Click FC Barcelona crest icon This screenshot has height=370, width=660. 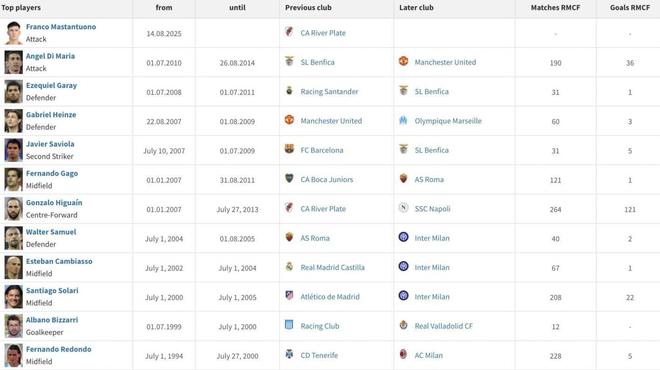289,149
